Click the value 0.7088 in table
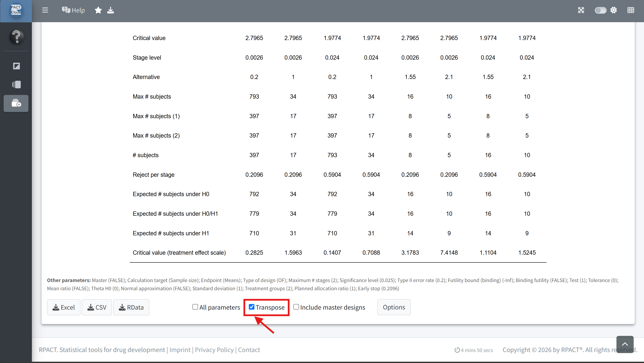This screenshot has height=363, width=644. coord(371,253)
